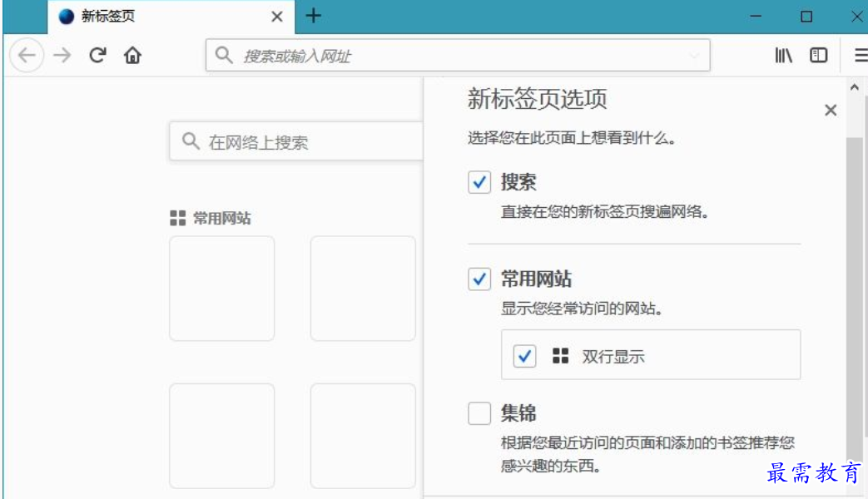Go back with the back arrow button
This screenshot has width=868, height=499.
[x=27, y=55]
